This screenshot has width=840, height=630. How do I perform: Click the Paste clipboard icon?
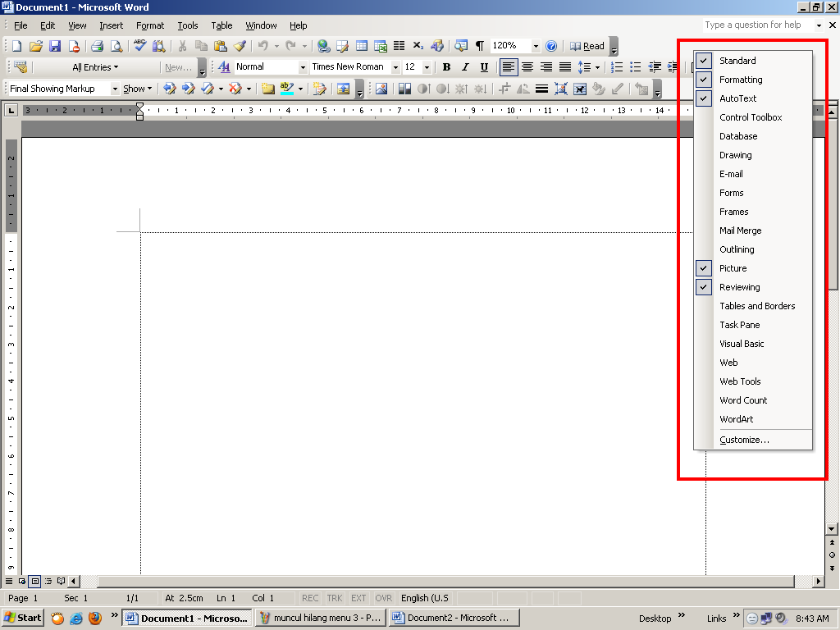(x=220, y=46)
